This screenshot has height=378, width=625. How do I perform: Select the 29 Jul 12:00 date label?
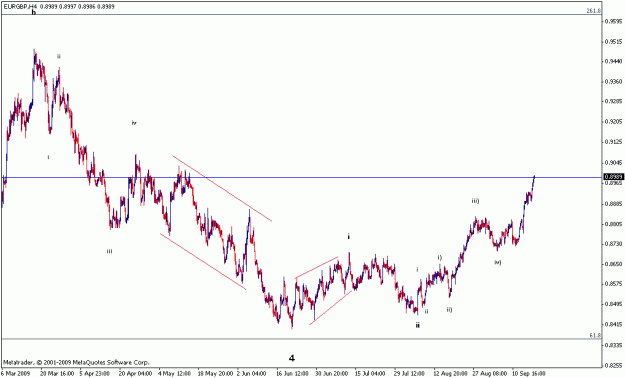410,374
